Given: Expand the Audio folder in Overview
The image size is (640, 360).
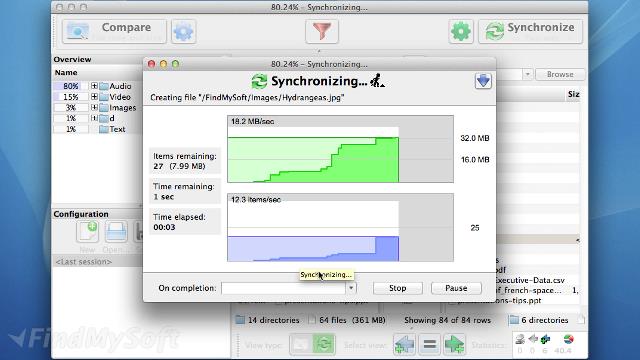Looking at the screenshot, I should click(x=94, y=86).
